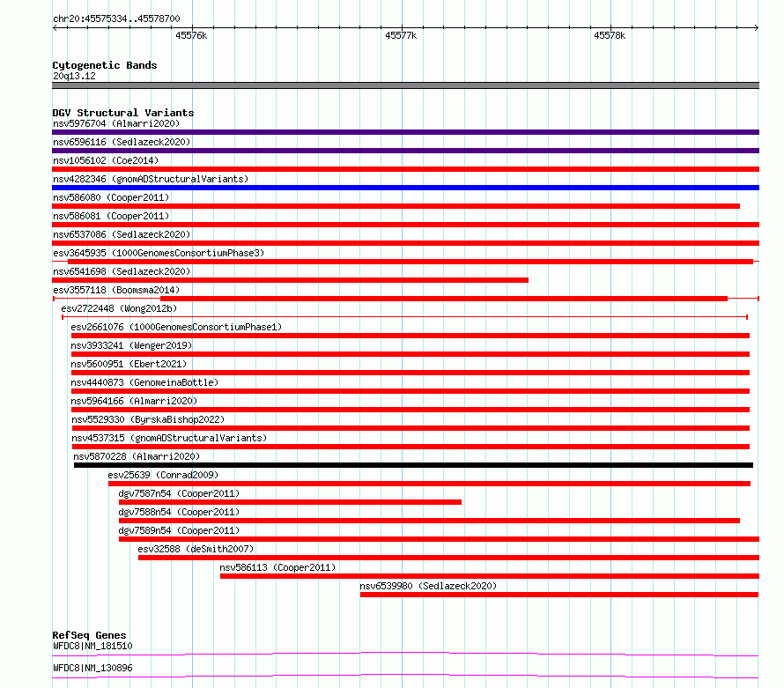Image resolution: width=784 pixels, height=688 pixels.
Task: Open variant nsv5529330 (ByrskaBishop2022)
Action: click(148, 419)
